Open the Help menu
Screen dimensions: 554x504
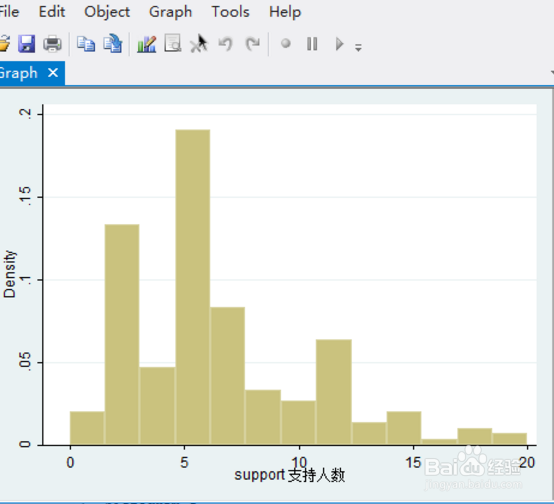pyautogui.click(x=285, y=12)
